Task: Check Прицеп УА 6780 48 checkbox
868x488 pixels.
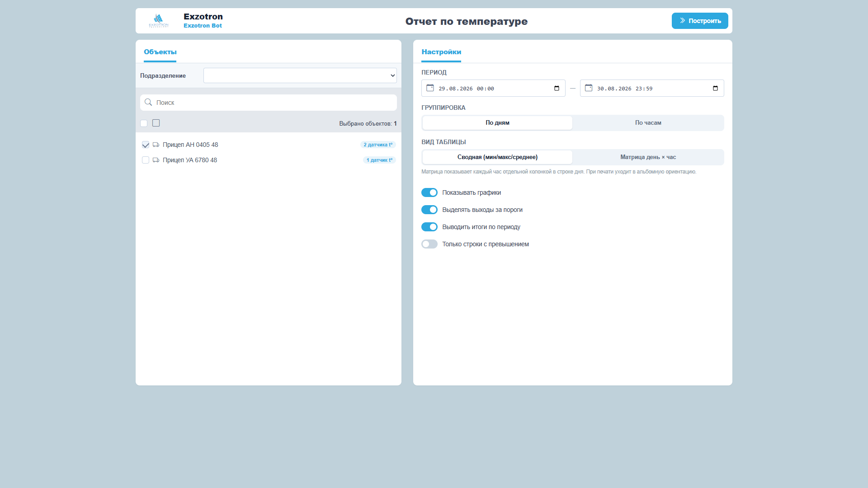Action: click(x=146, y=160)
